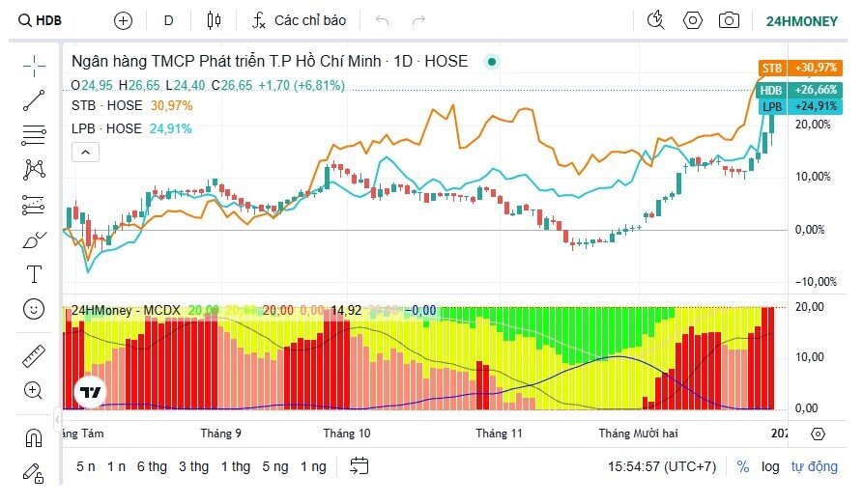Open the quick search lightning icon
This screenshot has width=863, height=504.
[655, 21]
